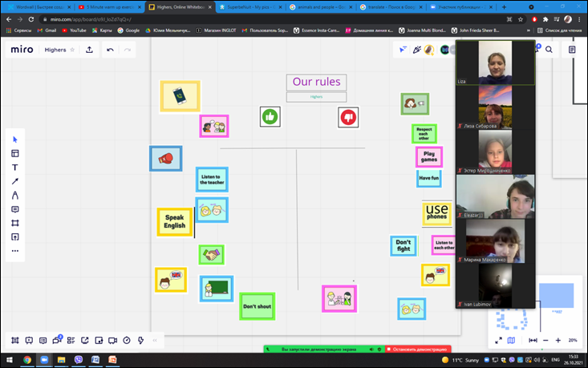Toggle the minimap view icon
Screen dimensions: 588x368
511,340
